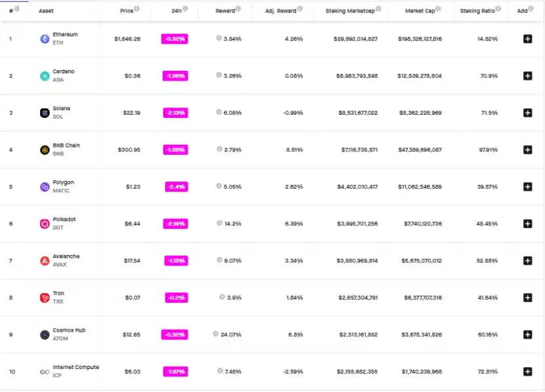Open the Polkadot asset link

point(64,220)
